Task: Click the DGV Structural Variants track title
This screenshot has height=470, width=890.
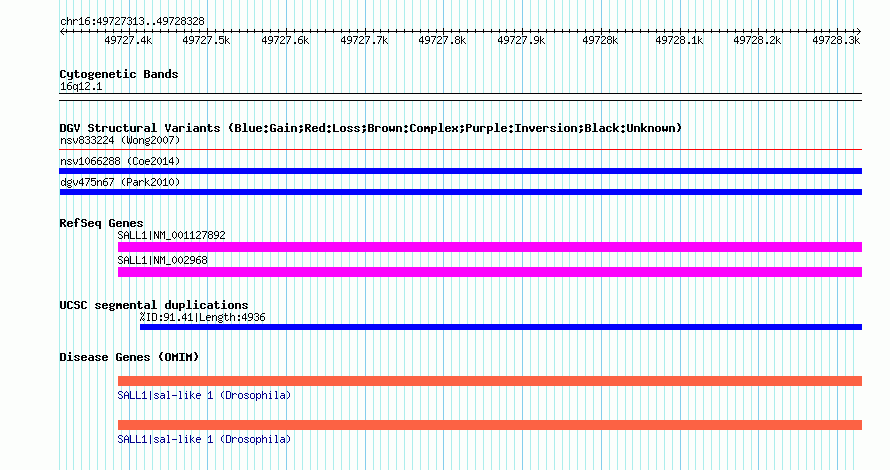Action: point(370,128)
